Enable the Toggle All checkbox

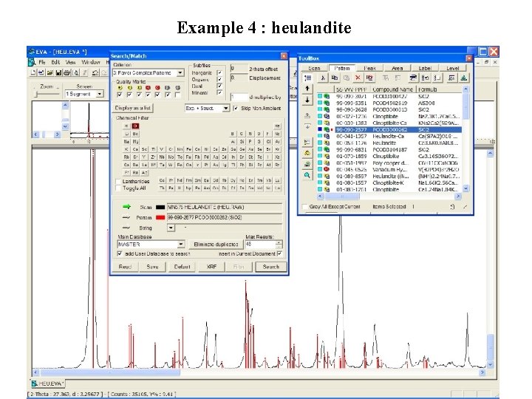pyautogui.click(x=118, y=188)
